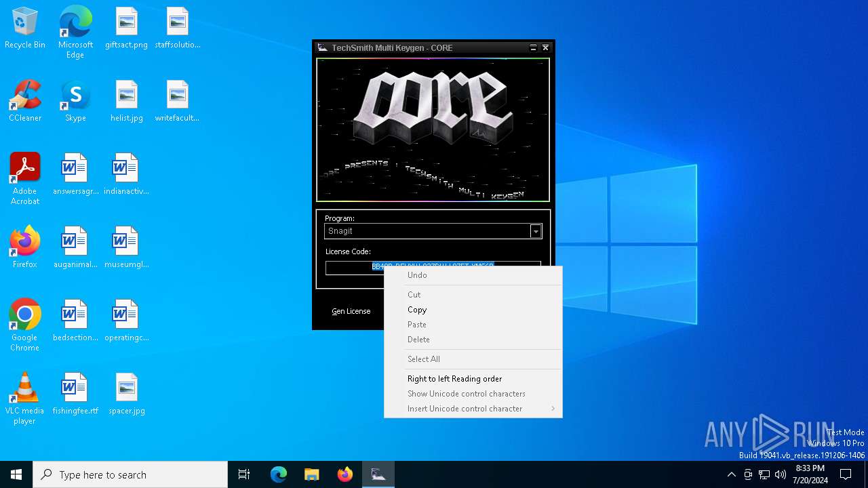Select helist.jpg image file
Image resolution: width=868 pixels, height=488 pixels.
tap(127, 102)
